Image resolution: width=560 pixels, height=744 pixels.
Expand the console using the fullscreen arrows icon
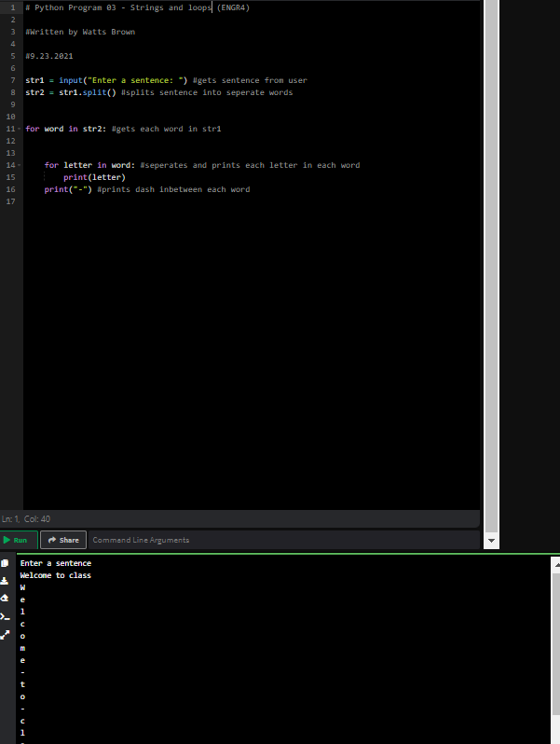click(x=5, y=634)
